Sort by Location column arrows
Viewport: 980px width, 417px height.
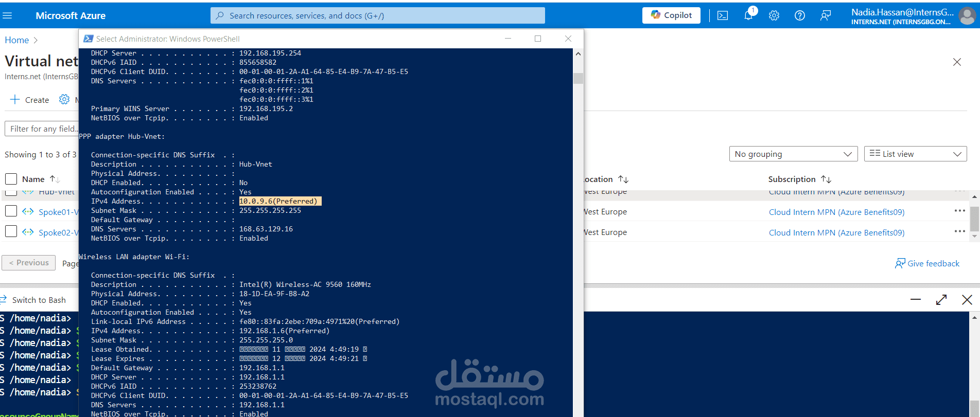click(623, 179)
